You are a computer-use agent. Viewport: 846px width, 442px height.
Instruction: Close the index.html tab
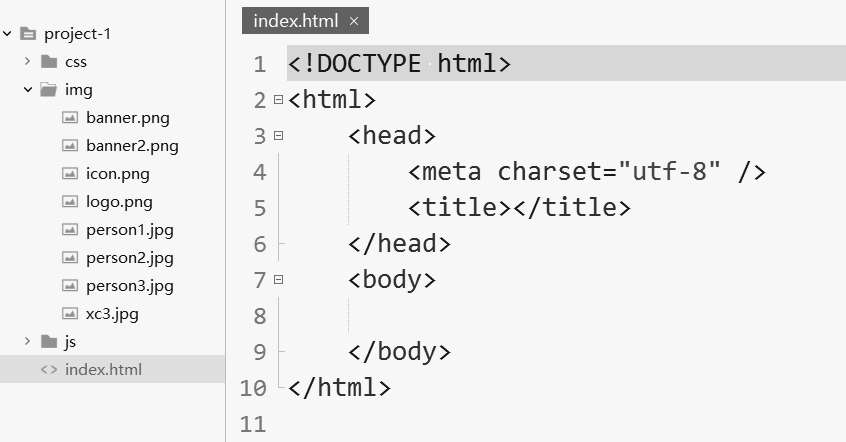[x=354, y=21]
